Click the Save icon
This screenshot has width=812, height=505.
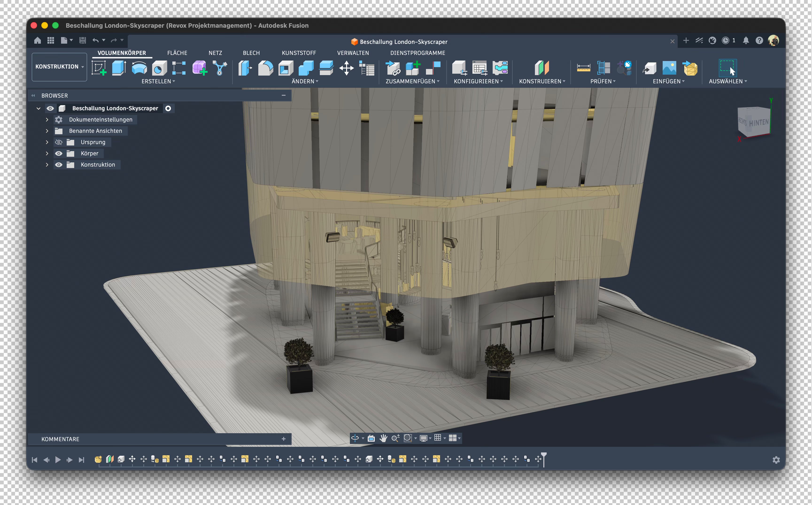(x=82, y=40)
